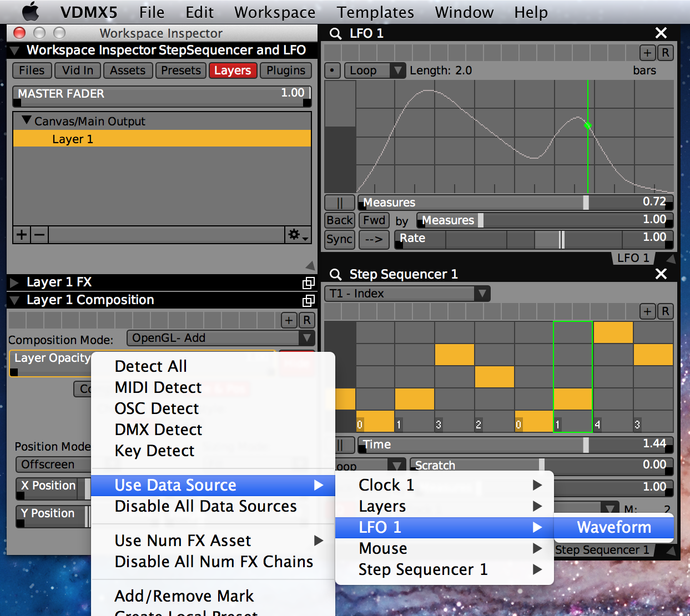Switch to the Vid In tab
690x616 pixels.
click(78, 70)
